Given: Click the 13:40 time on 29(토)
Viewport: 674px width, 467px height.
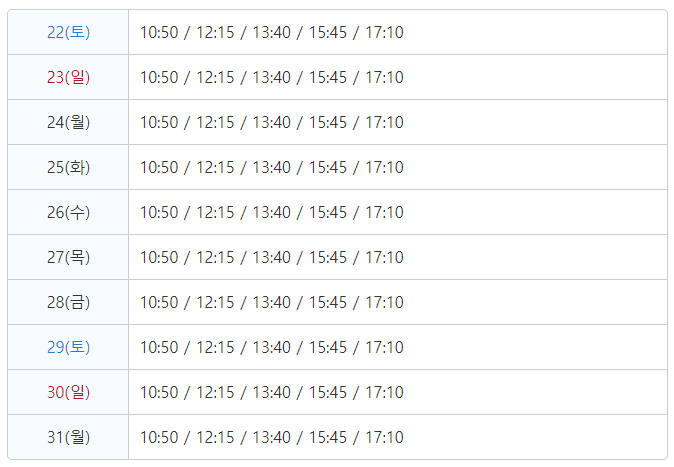Looking at the screenshot, I should click(272, 347).
